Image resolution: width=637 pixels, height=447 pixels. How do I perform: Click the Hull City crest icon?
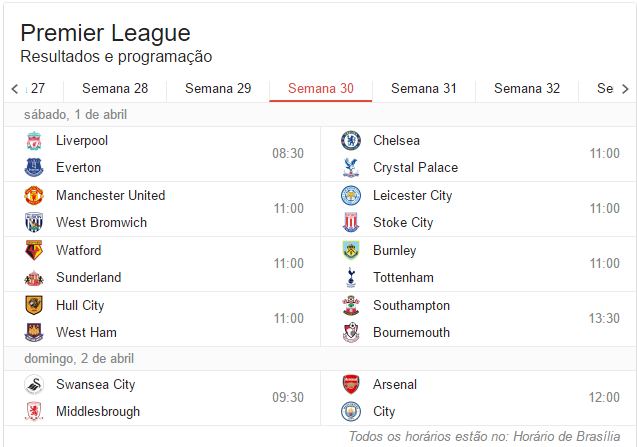(x=34, y=306)
